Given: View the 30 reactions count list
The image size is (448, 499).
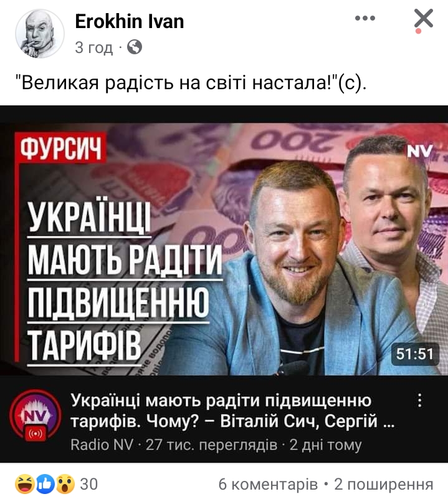Looking at the screenshot, I should (x=88, y=484).
